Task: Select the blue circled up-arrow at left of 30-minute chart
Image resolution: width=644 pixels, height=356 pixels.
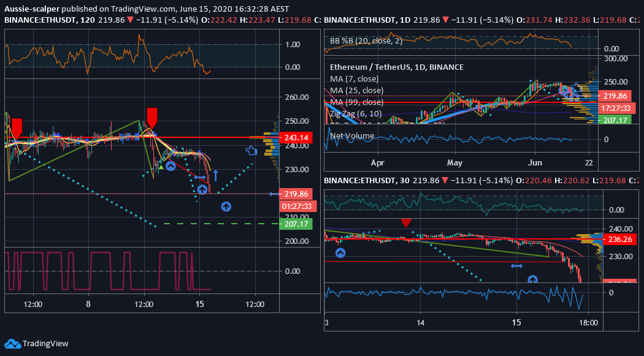Action: [340, 253]
